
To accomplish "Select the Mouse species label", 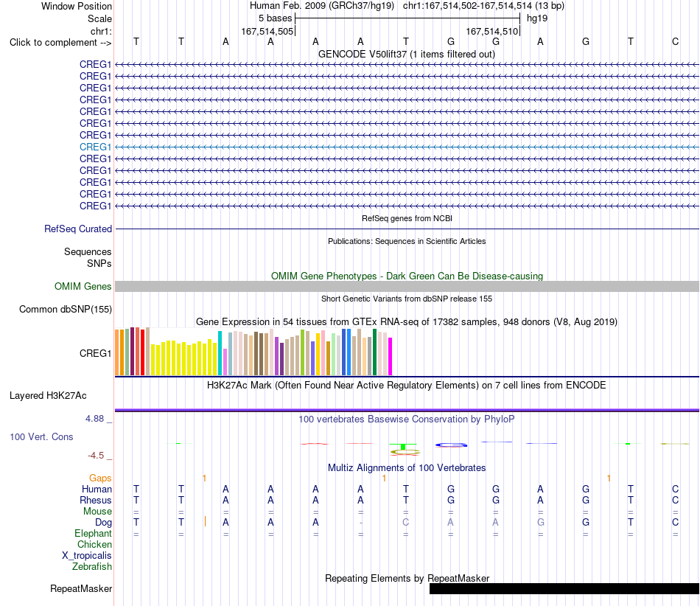I will click(97, 512).
